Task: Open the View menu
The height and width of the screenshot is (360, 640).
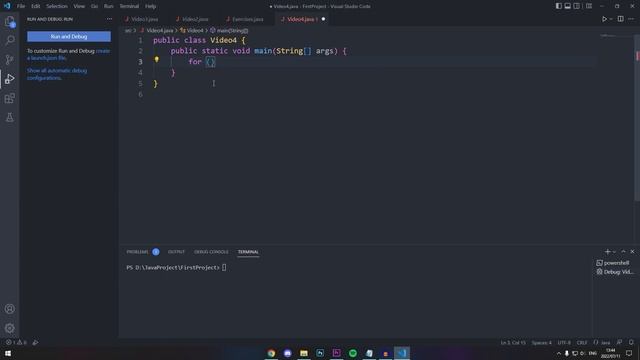Action: pyautogui.click(x=79, y=6)
